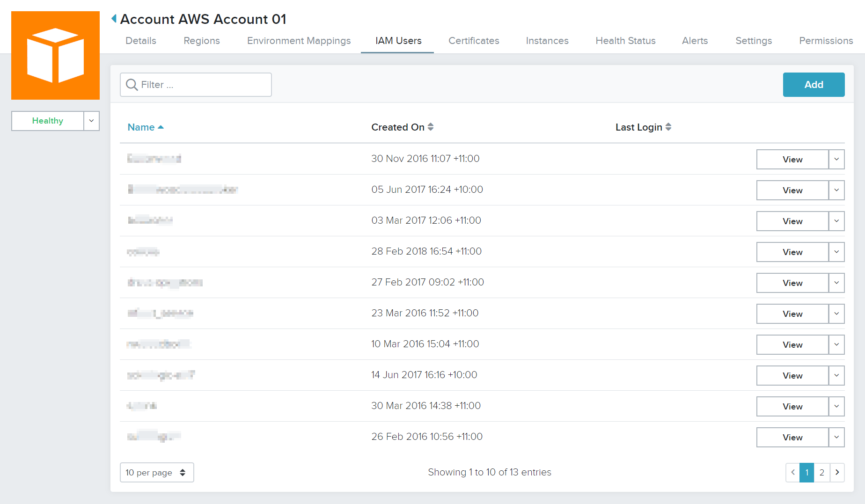View the user created 30 Nov 2016
Viewport: 865px width, 504px height.
(792, 160)
